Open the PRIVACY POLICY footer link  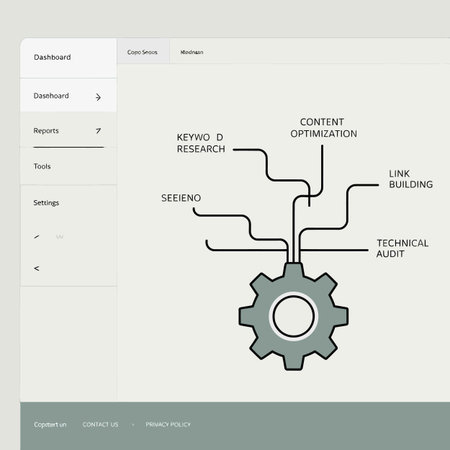click(168, 425)
